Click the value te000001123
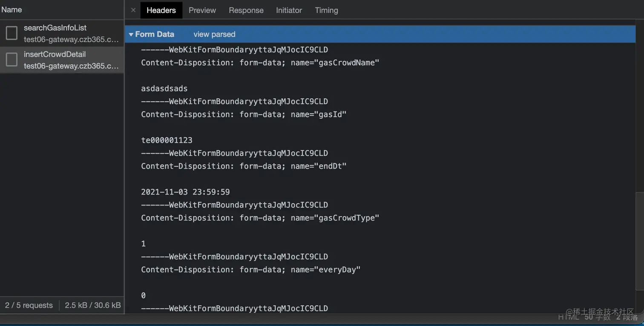This screenshot has height=326, width=644. 167,140
